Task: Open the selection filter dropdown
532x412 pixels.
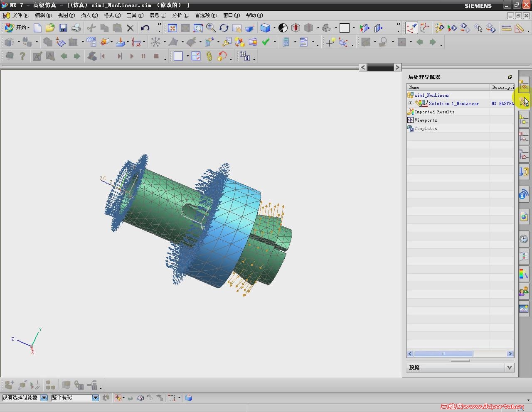Action: click(x=44, y=397)
